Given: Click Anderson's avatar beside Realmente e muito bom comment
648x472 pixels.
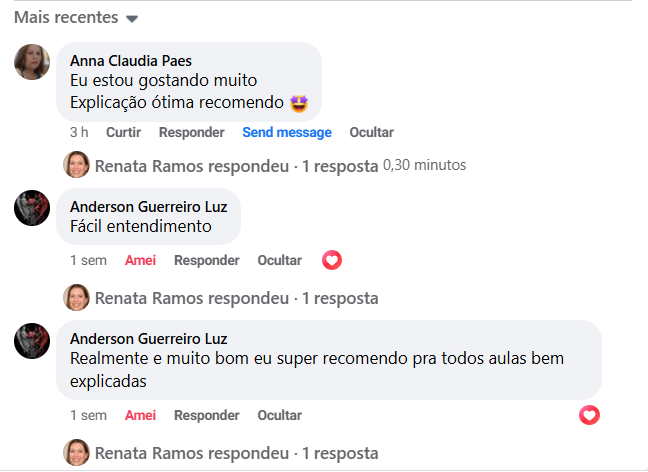Looking at the screenshot, I should tap(32, 340).
